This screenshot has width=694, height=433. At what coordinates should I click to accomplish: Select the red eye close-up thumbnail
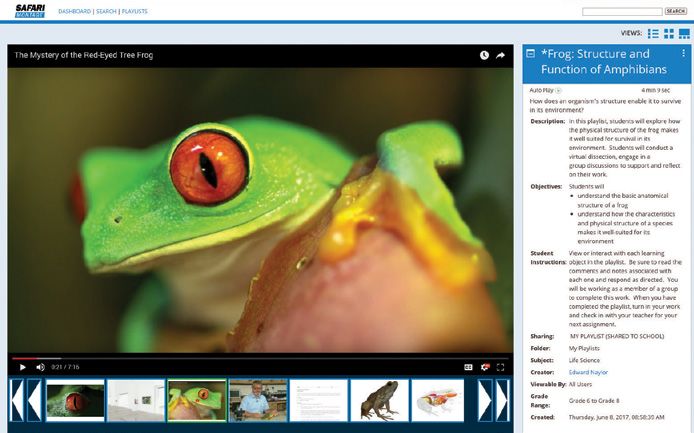(75, 400)
